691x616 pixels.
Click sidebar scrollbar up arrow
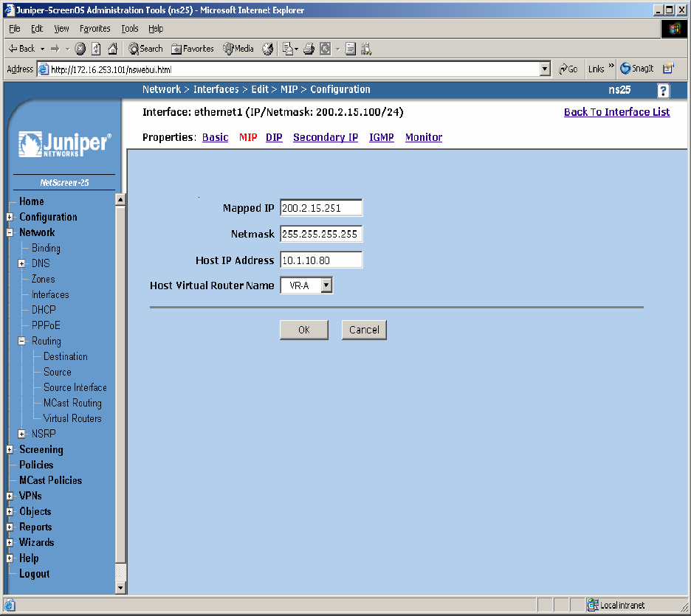(120, 199)
